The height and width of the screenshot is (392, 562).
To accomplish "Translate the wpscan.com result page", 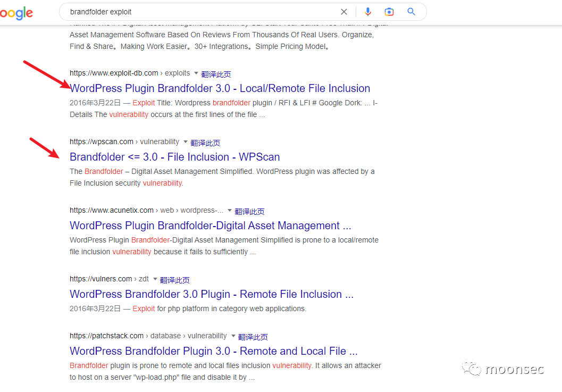I will (205, 143).
